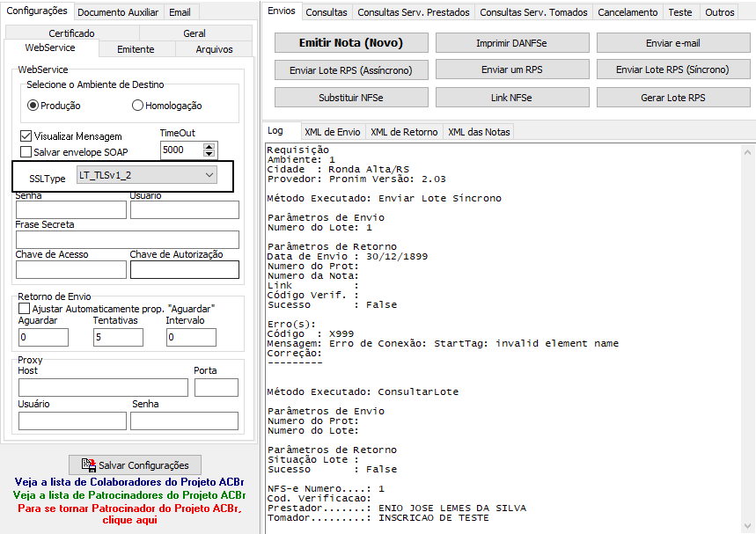756x534 pixels.
Task: Click the Imprimir DANFSe button
Action: pyautogui.click(x=512, y=43)
